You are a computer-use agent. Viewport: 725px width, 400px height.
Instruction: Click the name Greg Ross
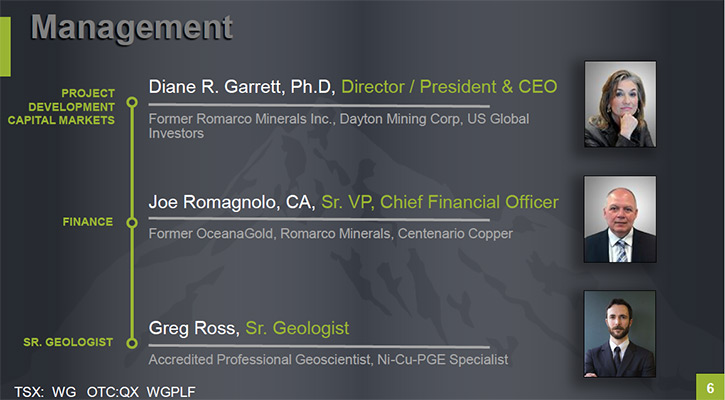pyautogui.click(x=194, y=328)
